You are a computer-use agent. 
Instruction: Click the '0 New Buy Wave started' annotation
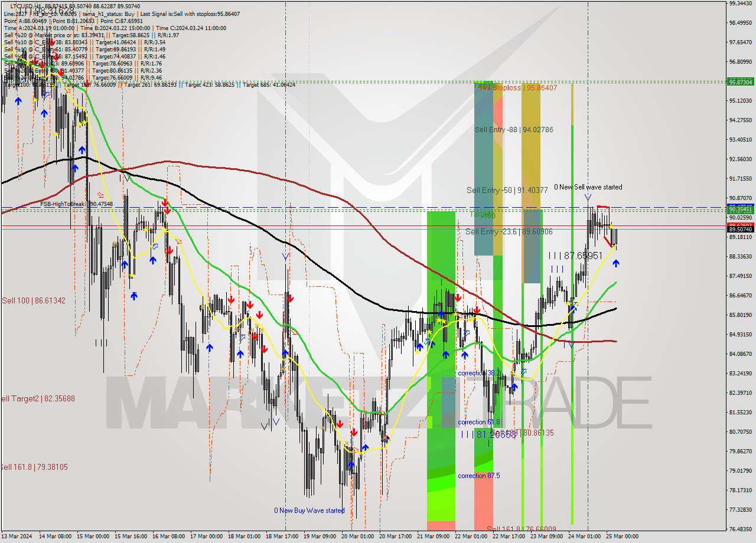click(309, 511)
